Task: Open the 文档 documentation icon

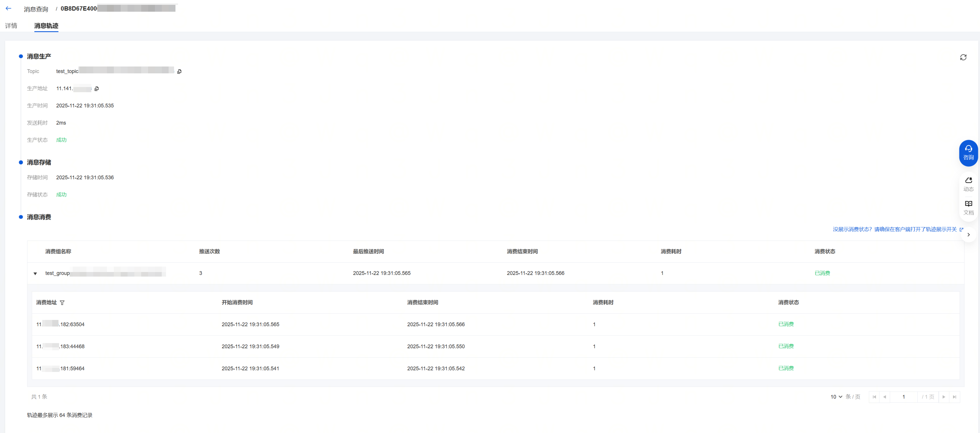Action: click(x=968, y=208)
